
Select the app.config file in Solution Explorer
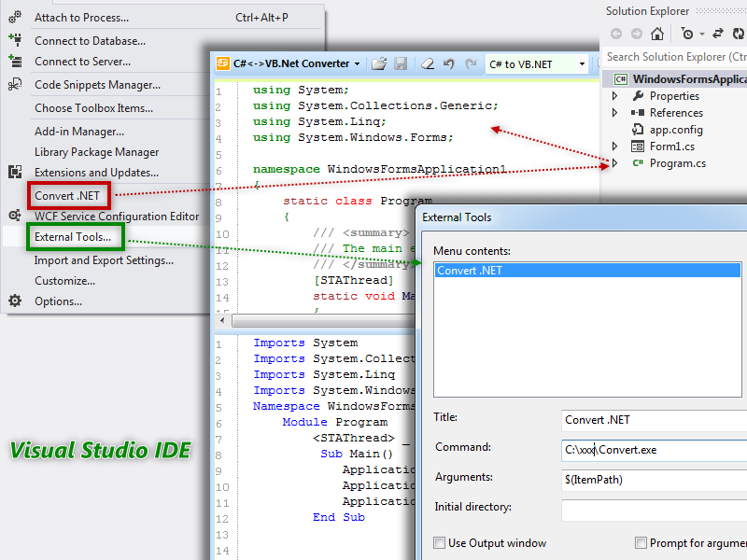click(676, 130)
